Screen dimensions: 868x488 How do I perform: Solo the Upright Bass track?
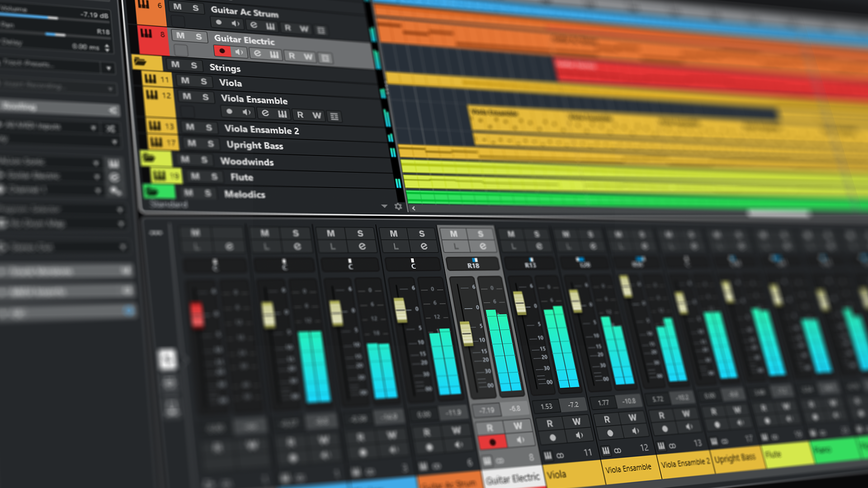[211, 144]
